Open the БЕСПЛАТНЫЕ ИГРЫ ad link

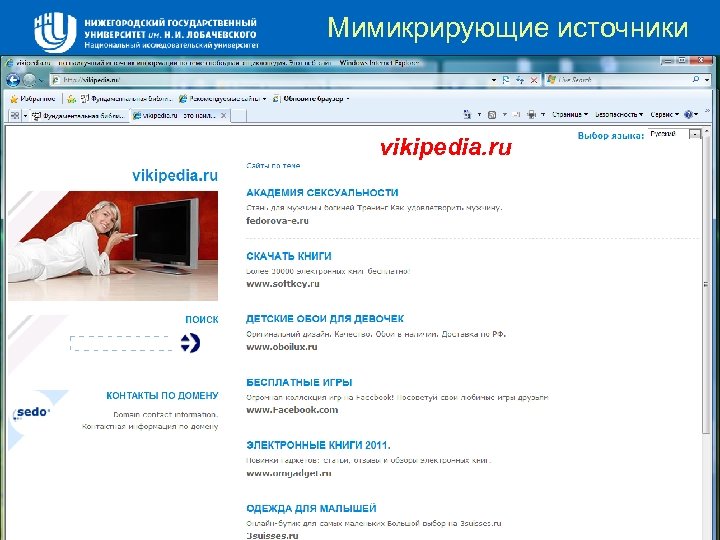(299, 382)
